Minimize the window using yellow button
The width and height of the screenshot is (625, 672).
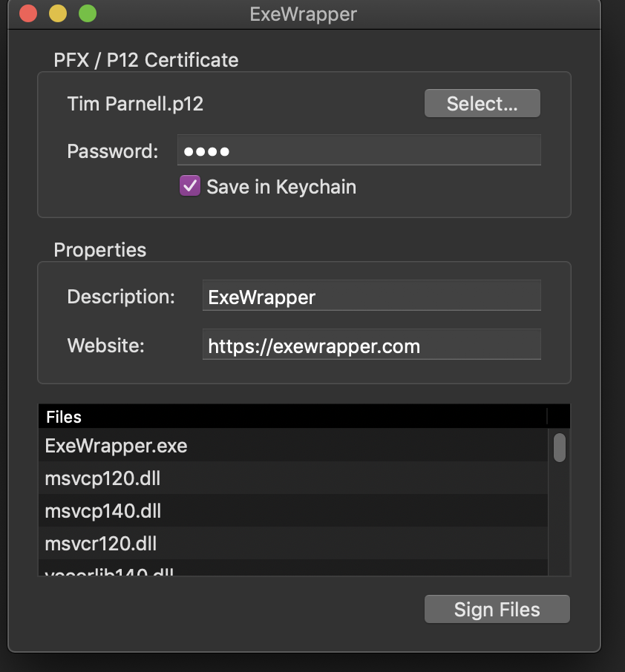(x=58, y=13)
